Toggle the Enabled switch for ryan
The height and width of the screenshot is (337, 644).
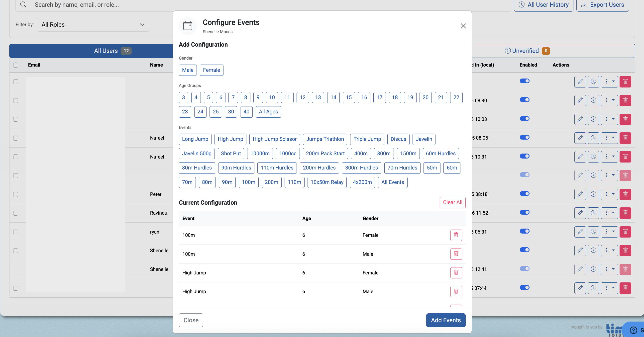click(525, 231)
